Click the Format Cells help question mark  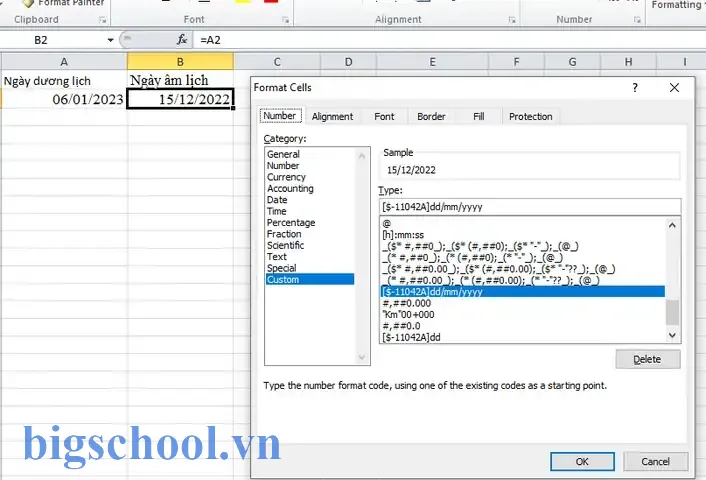(635, 87)
